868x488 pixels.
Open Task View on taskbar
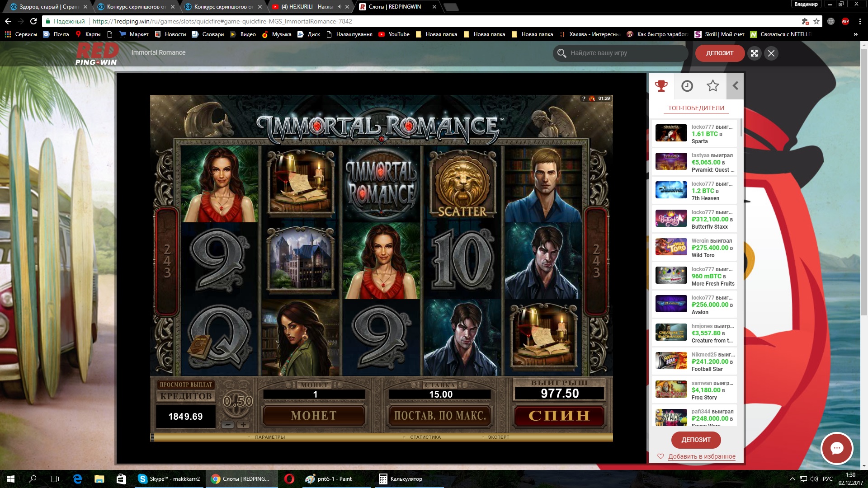(54, 479)
